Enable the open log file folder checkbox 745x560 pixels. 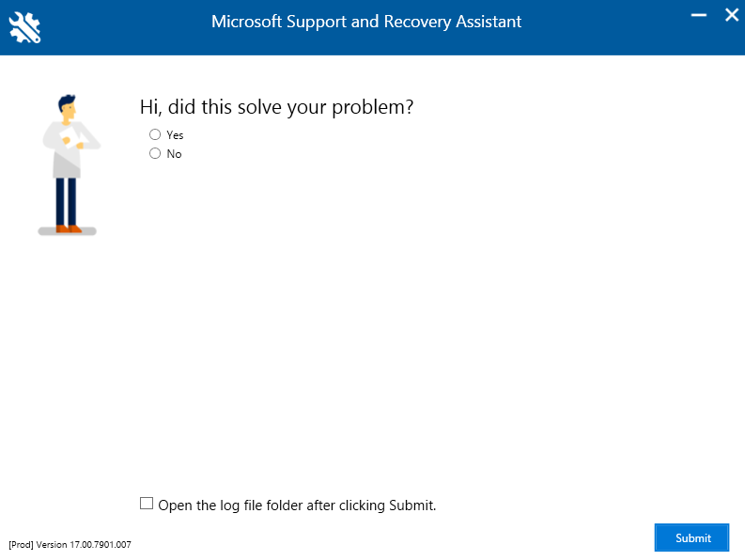147,503
